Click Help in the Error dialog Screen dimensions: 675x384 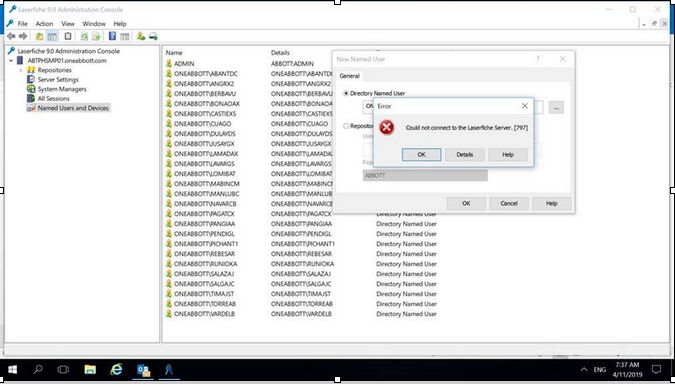coord(508,155)
